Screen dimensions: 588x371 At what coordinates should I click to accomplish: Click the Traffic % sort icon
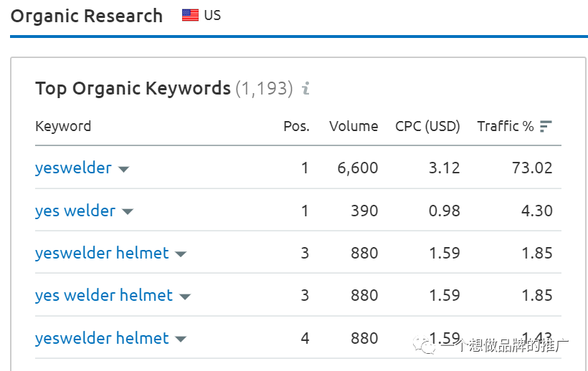[546, 127]
